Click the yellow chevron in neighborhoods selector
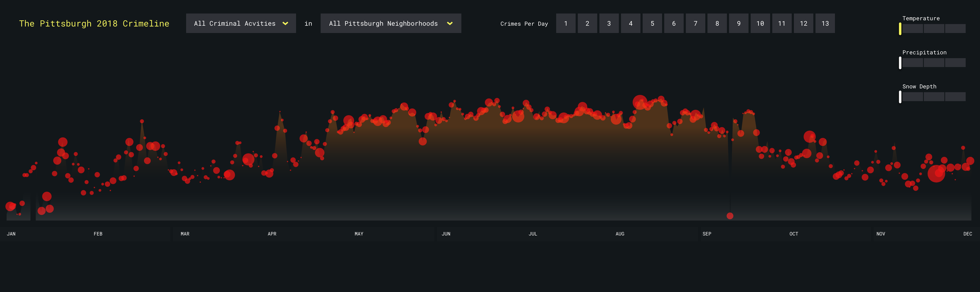Viewport: 980px width, 292px height. tap(450, 24)
